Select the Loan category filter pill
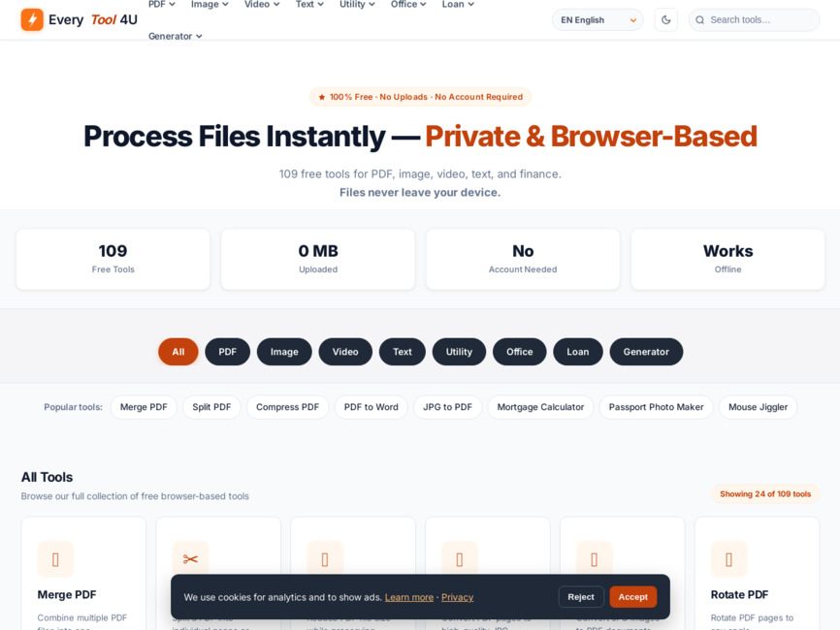This screenshot has width=840, height=630. 577,352
